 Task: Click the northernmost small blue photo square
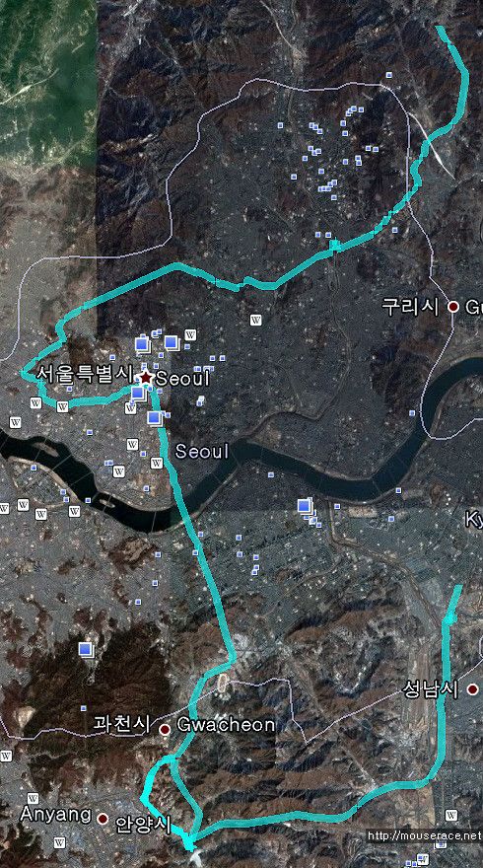tap(389, 74)
